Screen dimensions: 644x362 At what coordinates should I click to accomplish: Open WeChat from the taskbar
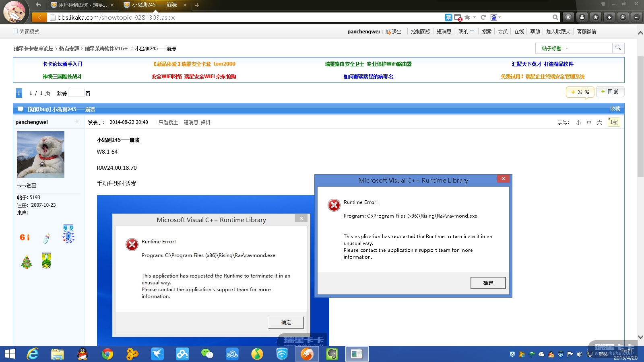pyautogui.click(x=207, y=354)
